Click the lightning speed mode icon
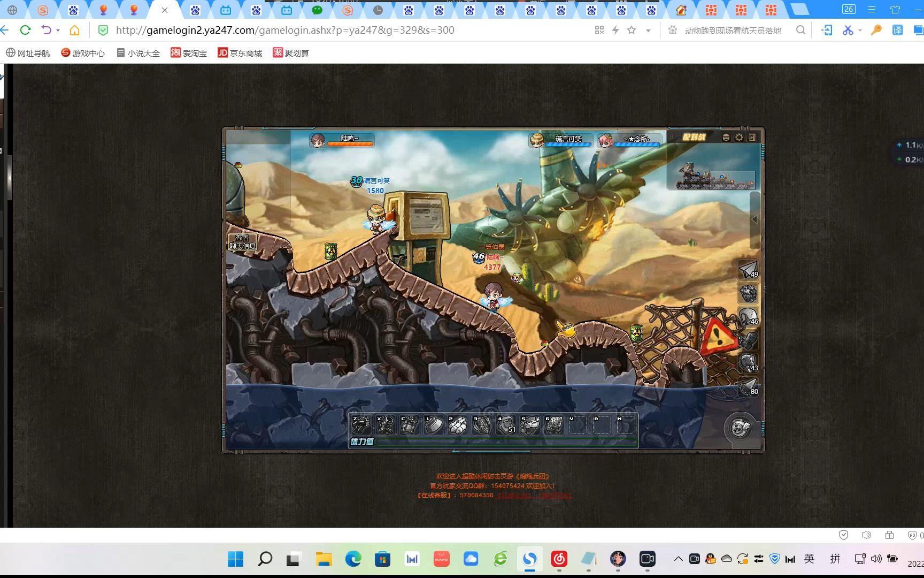The width and height of the screenshot is (924, 578). pyautogui.click(x=615, y=30)
